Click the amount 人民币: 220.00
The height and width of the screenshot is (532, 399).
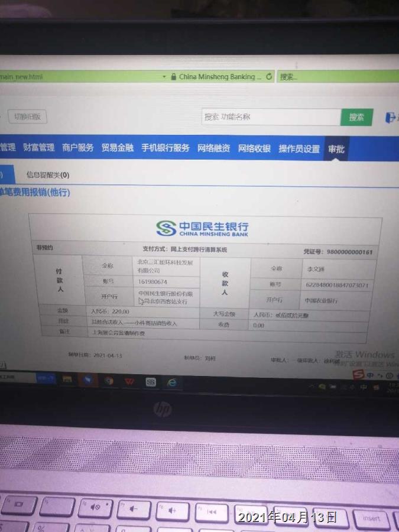(110, 311)
